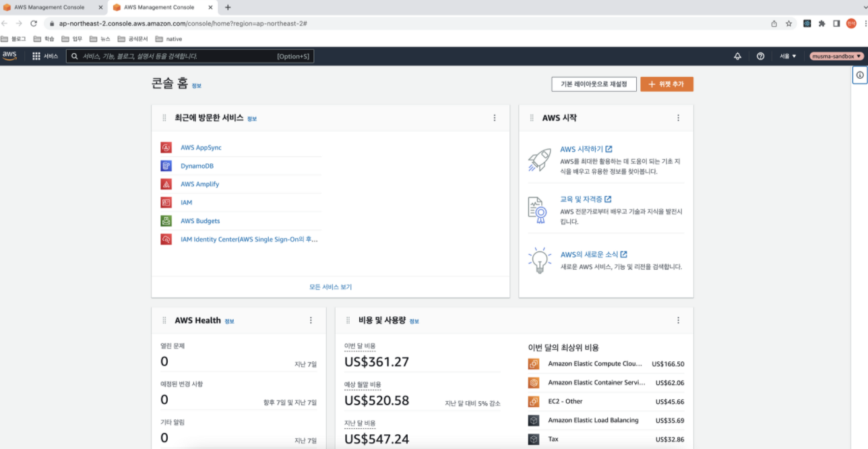Click the EC2 - Other cost icon
The image size is (868, 449).
coord(534,402)
